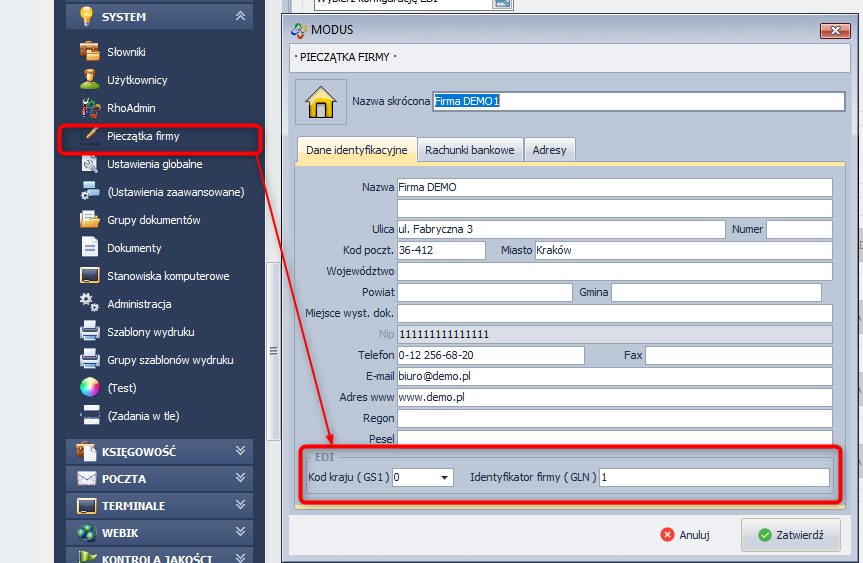Click the E-mail input field
This screenshot has width=863, height=563.
pyautogui.click(x=614, y=376)
